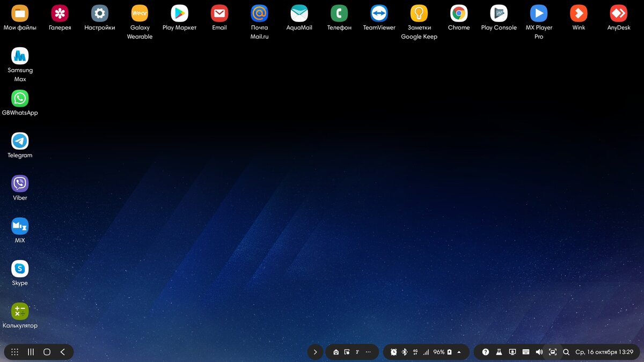
Task: Open Play Console app
Action: pyautogui.click(x=499, y=18)
